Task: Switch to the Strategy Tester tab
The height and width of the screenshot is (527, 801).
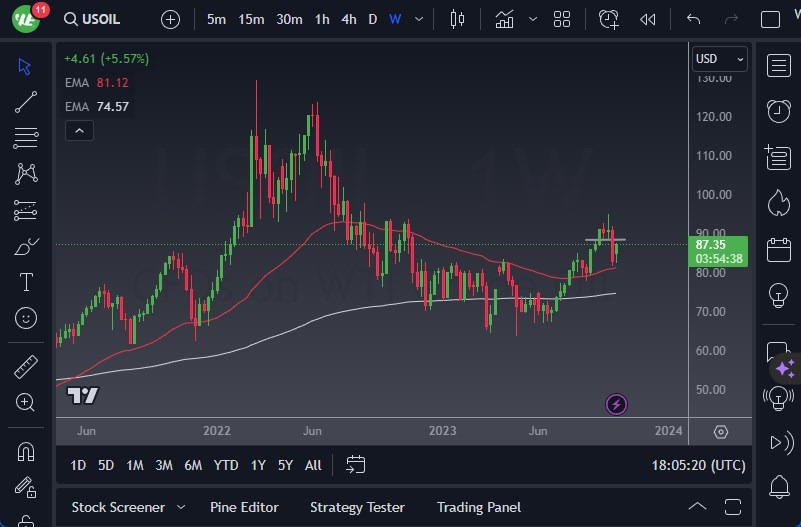Action: [357, 507]
